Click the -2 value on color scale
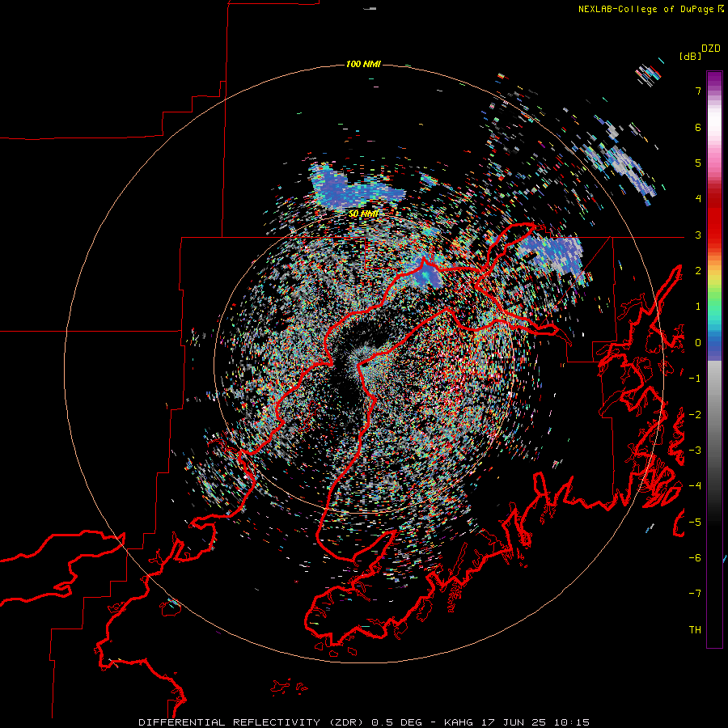 (x=695, y=414)
